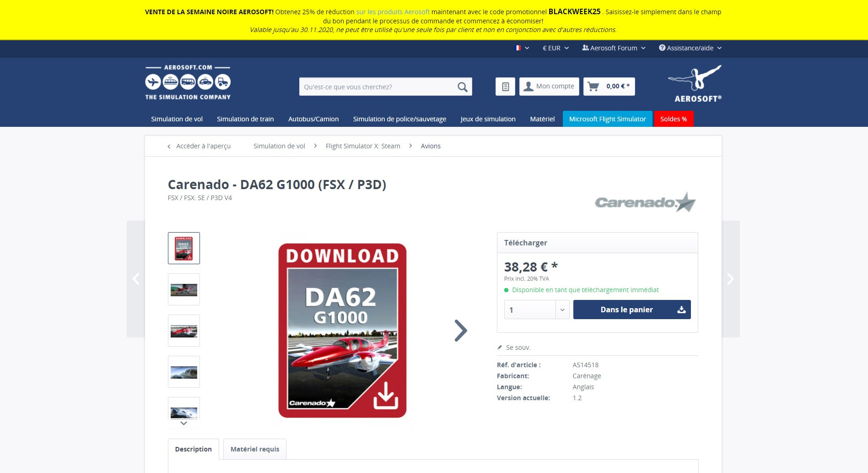Open the quantity dropdown

pos(537,310)
